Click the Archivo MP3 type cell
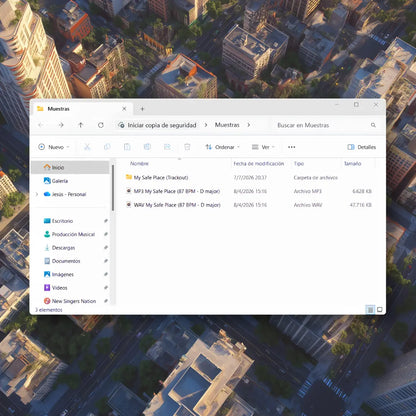 tap(307, 191)
